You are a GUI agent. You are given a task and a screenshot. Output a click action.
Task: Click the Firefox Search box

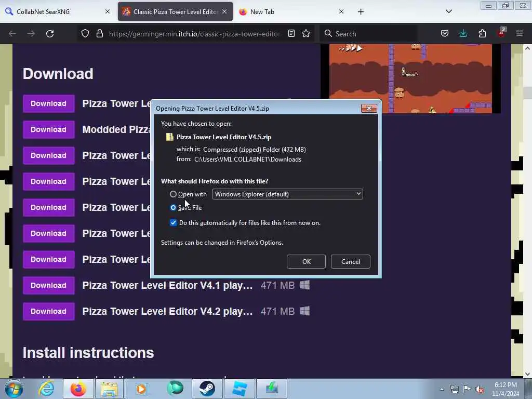pyautogui.click(x=368, y=34)
